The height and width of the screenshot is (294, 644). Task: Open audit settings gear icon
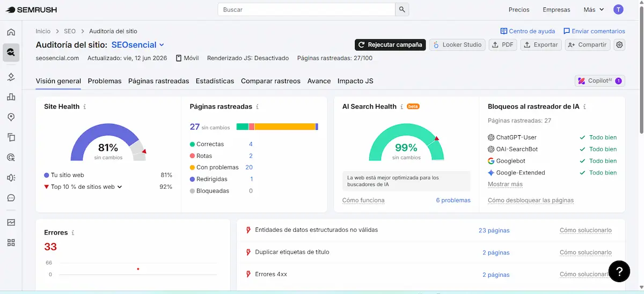coord(619,45)
